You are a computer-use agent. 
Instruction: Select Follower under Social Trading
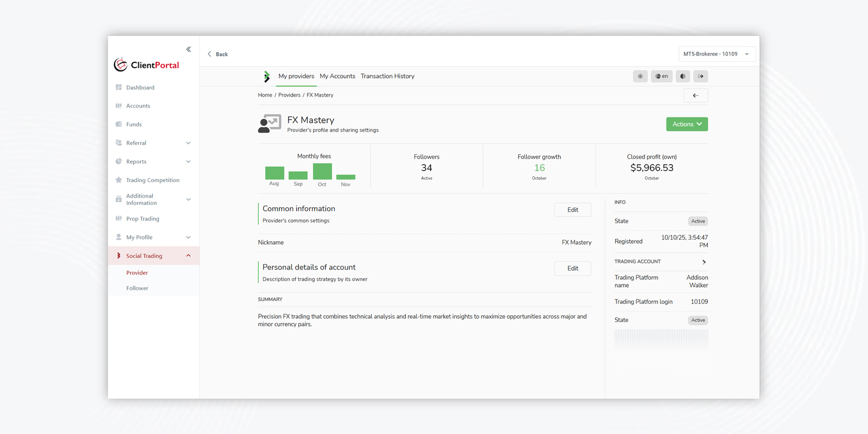[137, 288]
